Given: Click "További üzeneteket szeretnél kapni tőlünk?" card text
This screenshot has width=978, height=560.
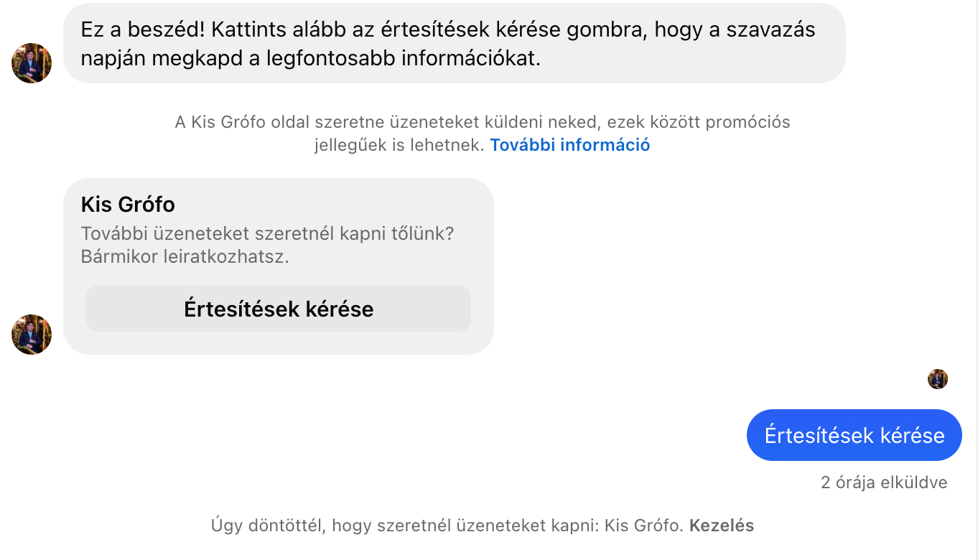Looking at the screenshot, I should pyautogui.click(x=267, y=234).
